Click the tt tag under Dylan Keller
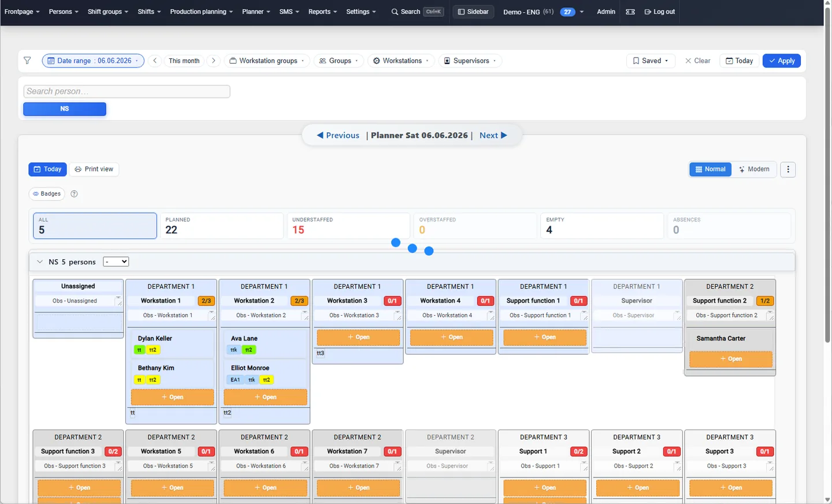Image resolution: width=832 pixels, height=504 pixels. (139, 350)
